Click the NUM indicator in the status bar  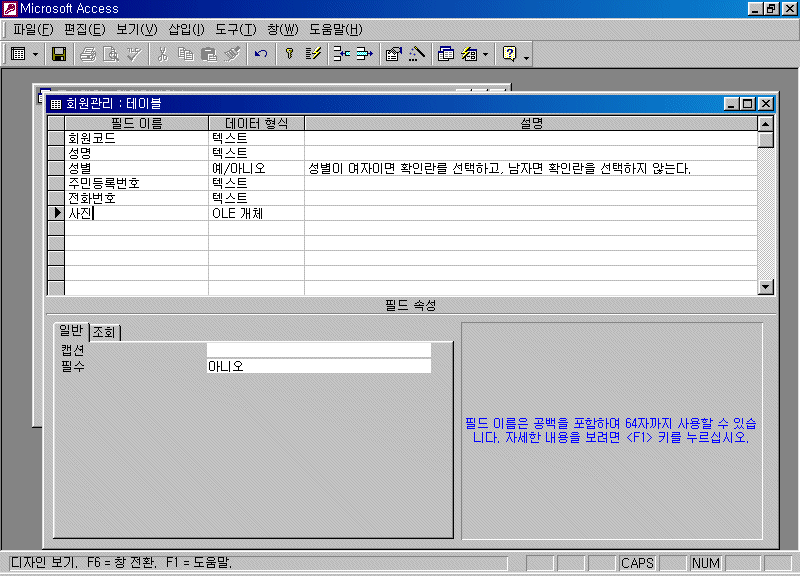(x=706, y=563)
